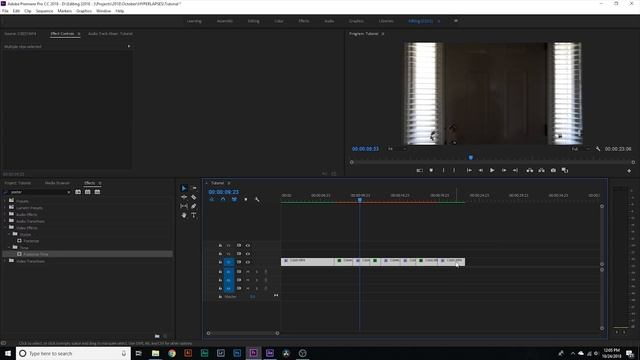Image resolution: width=640 pixels, height=360 pixels.
Task: Select the Razor tool
Action: [x=194, y=197]
